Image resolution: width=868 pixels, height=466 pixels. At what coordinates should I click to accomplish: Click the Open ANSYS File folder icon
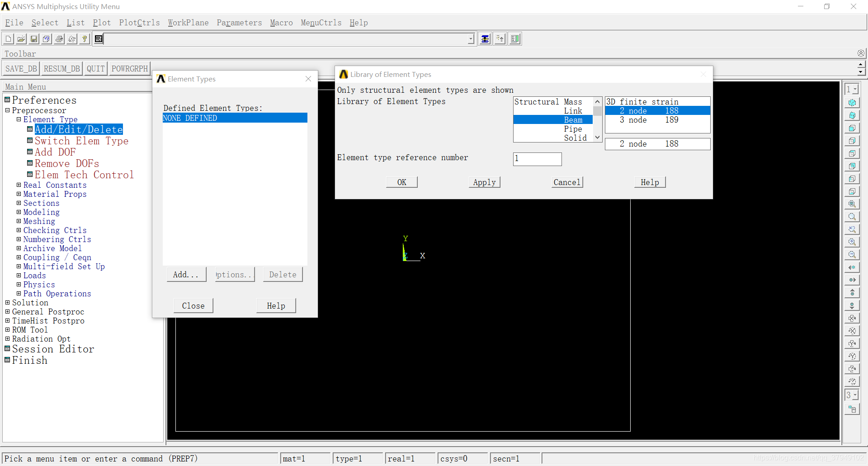click(x=21, y=39)
